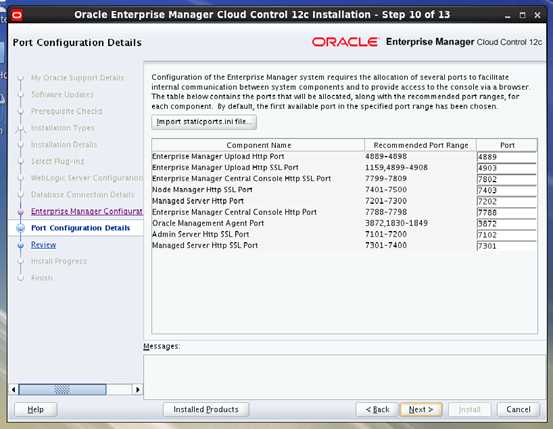
Task: Edit Oracle Management Agent Port 3872
Action: point(506,224)
